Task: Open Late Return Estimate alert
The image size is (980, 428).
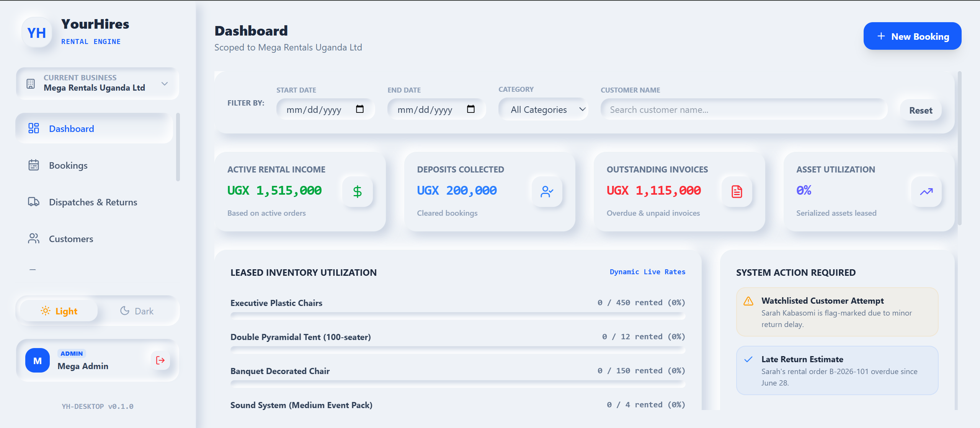Action: tap(837, 370)
